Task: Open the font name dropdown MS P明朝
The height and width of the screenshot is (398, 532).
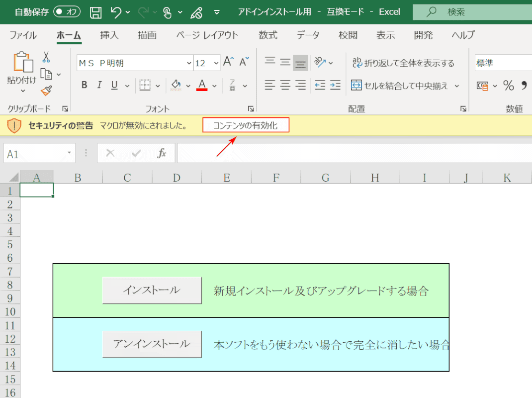Action: (x=189, y=63)
